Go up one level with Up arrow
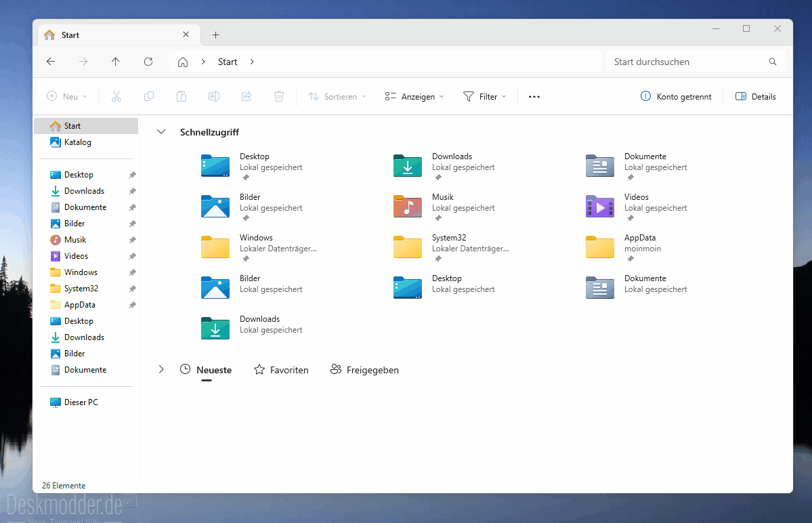The image size is (812, 523). [116, 62]
